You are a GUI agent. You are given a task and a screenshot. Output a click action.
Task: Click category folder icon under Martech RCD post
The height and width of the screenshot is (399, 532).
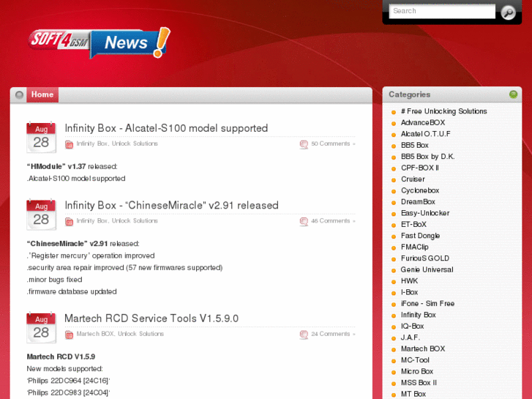pyautogui.click(x=69, y=335)
